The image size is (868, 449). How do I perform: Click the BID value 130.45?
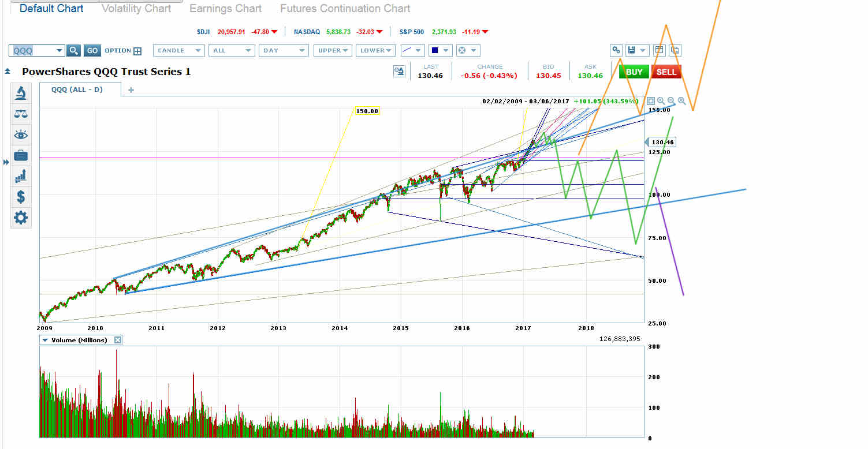(x=548, y=76)
